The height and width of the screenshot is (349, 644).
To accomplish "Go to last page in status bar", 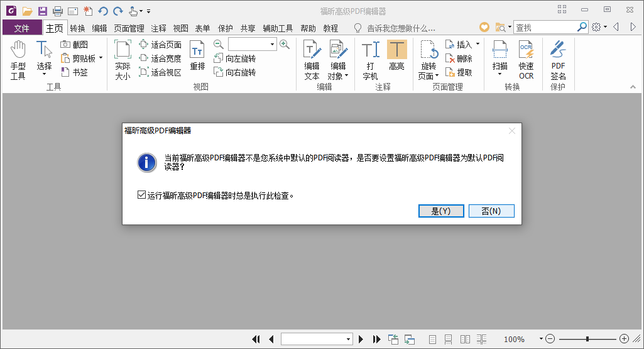I will point(376,339).
